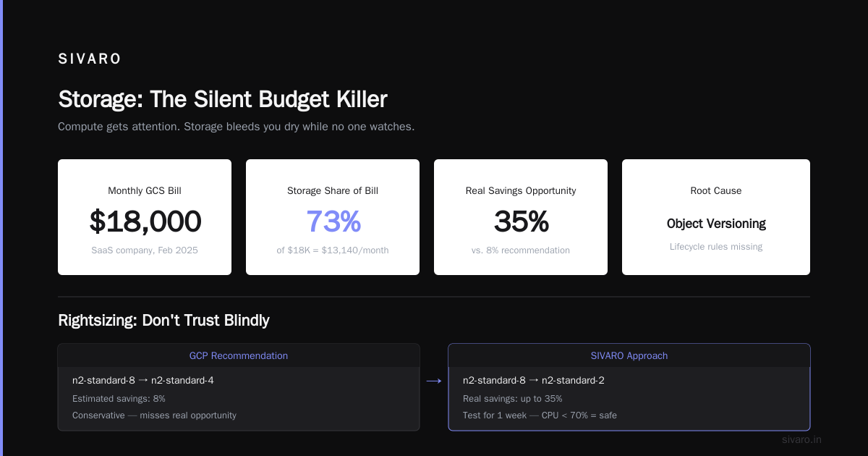Click 'Conservative — misses real opportunity' line

154,415
